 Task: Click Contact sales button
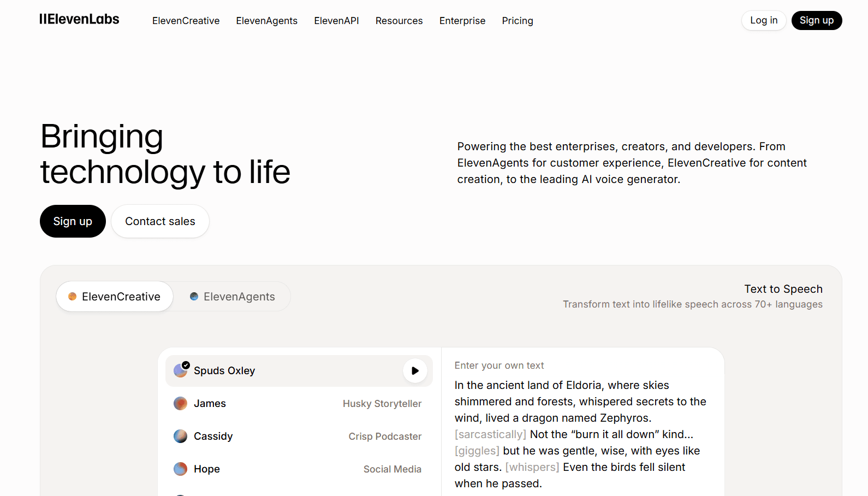160,221
